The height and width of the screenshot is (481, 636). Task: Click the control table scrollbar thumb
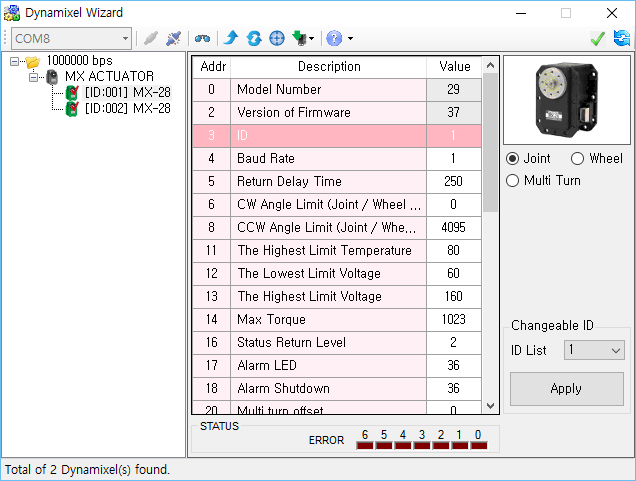[490, 143]
